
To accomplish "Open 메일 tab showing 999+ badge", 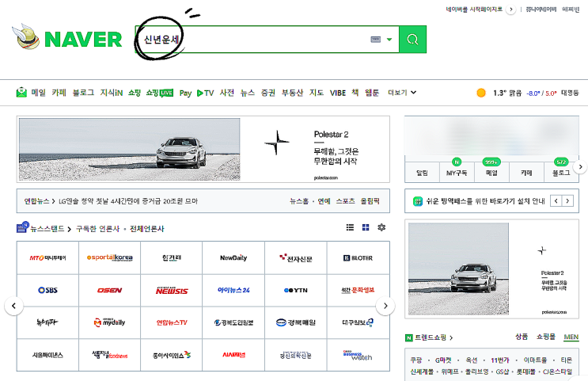I will [491, 173].
